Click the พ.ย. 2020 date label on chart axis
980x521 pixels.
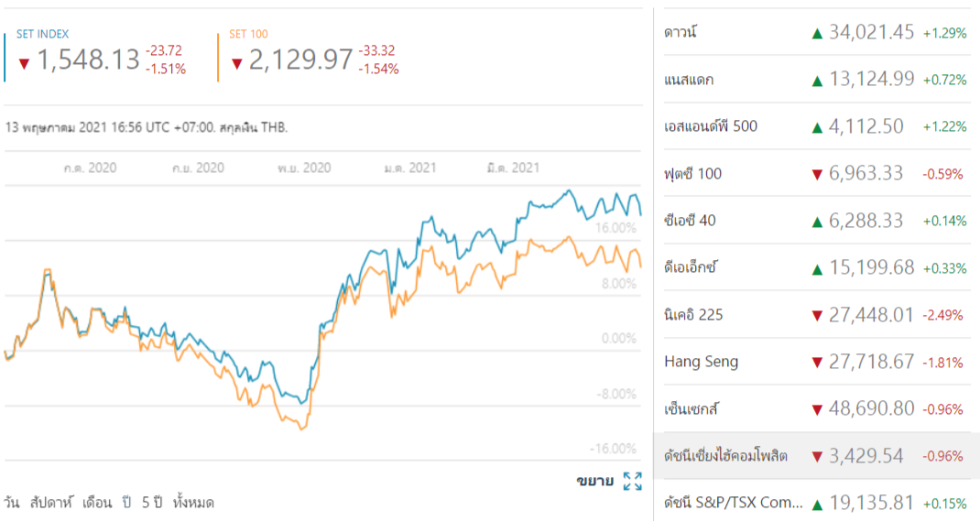click(304, 168)
